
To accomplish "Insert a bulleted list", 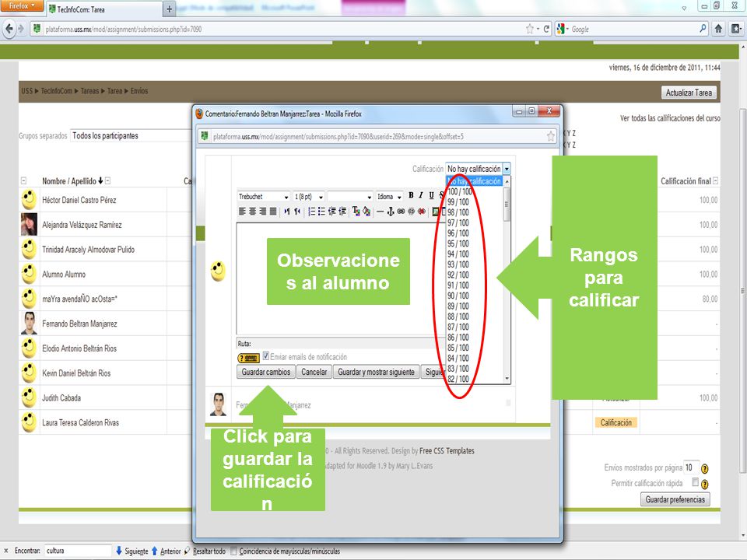I will click(x=321, y=211).
